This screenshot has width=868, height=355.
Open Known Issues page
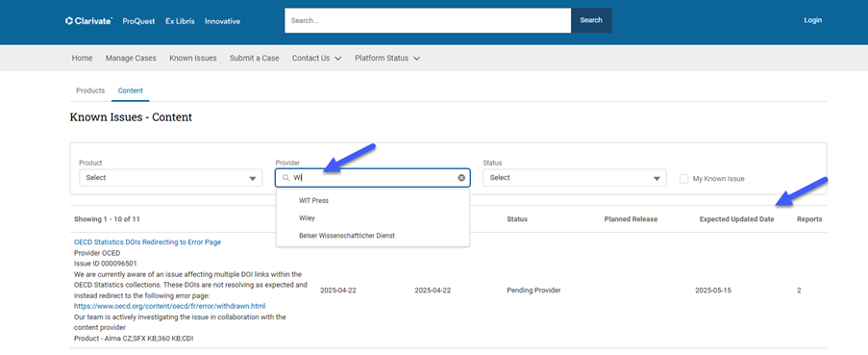[192, 58]
